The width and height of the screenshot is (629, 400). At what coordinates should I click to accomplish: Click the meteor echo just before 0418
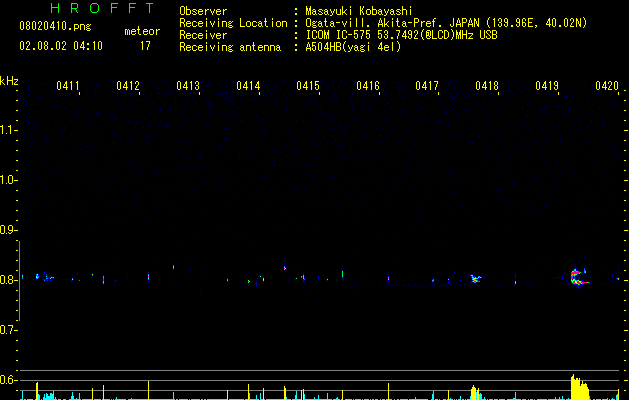pyautogui.click(x=476, y=278)
